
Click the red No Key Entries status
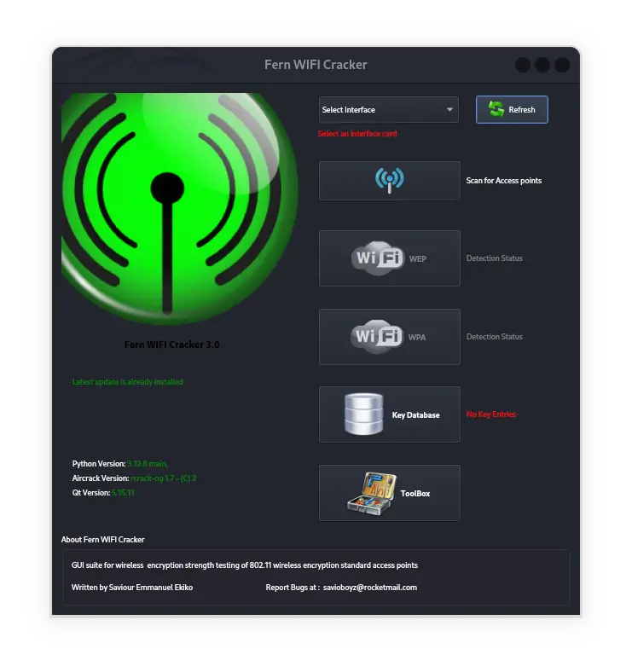(x=490, y=414)
